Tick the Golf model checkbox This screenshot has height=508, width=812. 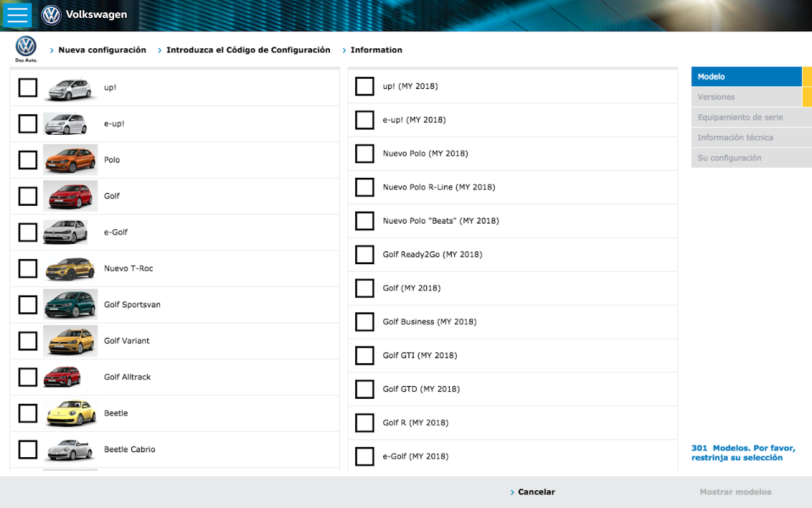pos(28,196)
